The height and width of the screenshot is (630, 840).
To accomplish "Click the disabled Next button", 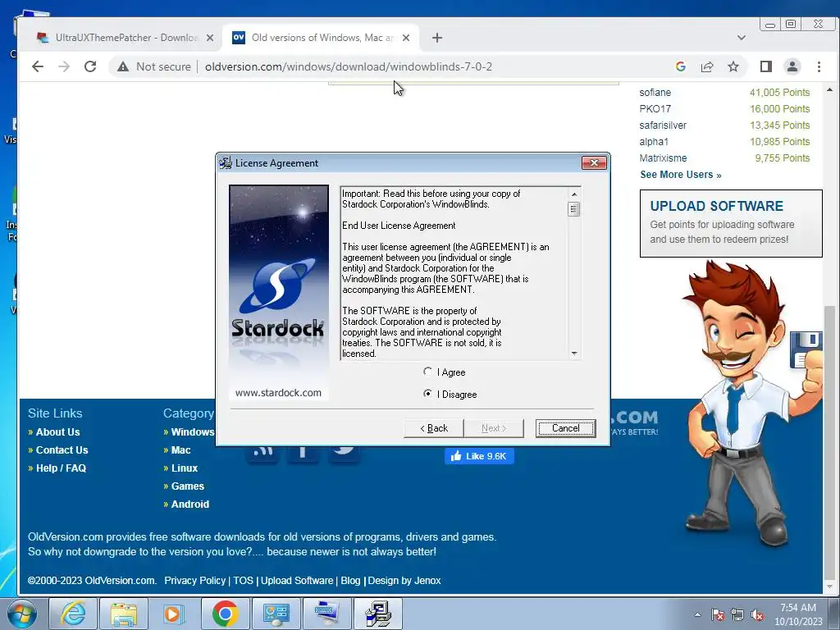I will 493,428.
